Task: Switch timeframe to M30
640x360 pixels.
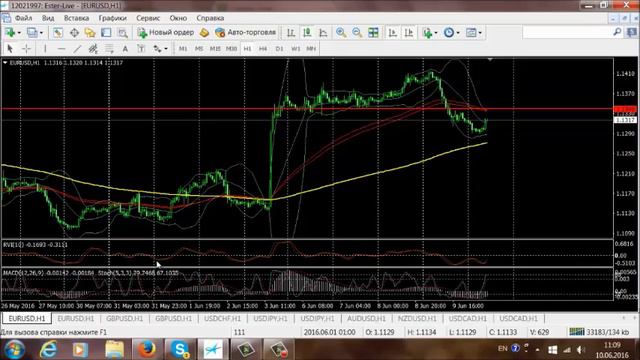Action: (x=231, y=49)
